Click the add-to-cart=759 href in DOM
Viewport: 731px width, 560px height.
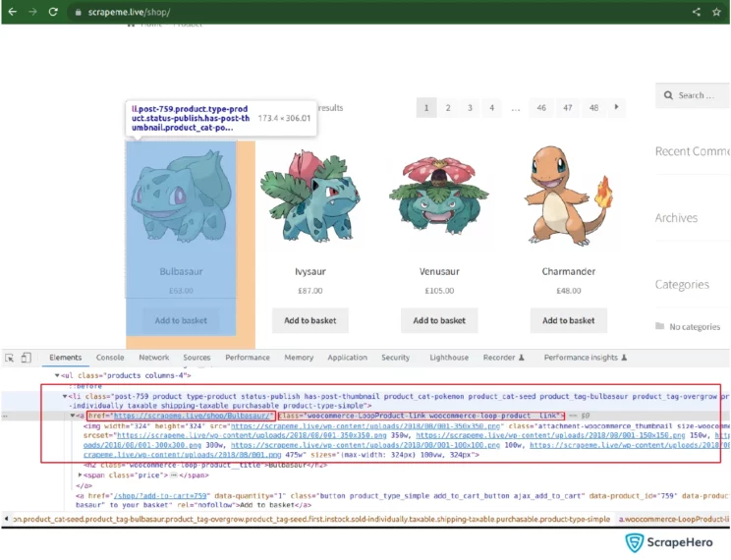click(x=160, y=496)
